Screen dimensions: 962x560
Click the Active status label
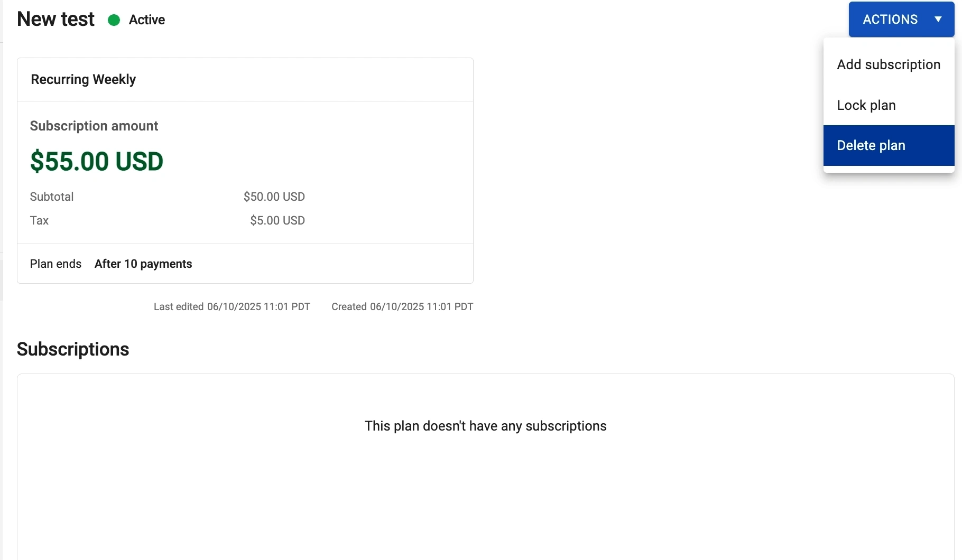coord(147,20)
